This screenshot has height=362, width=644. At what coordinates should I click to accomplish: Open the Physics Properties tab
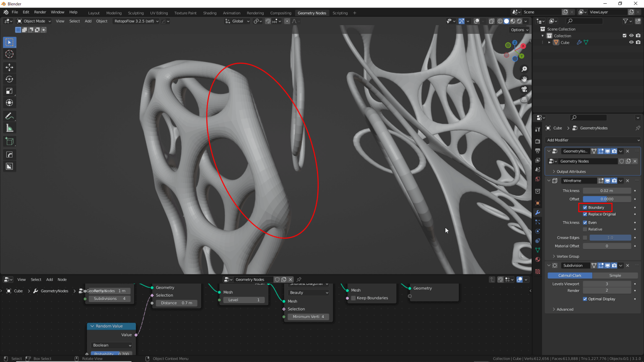pos(538,231)
